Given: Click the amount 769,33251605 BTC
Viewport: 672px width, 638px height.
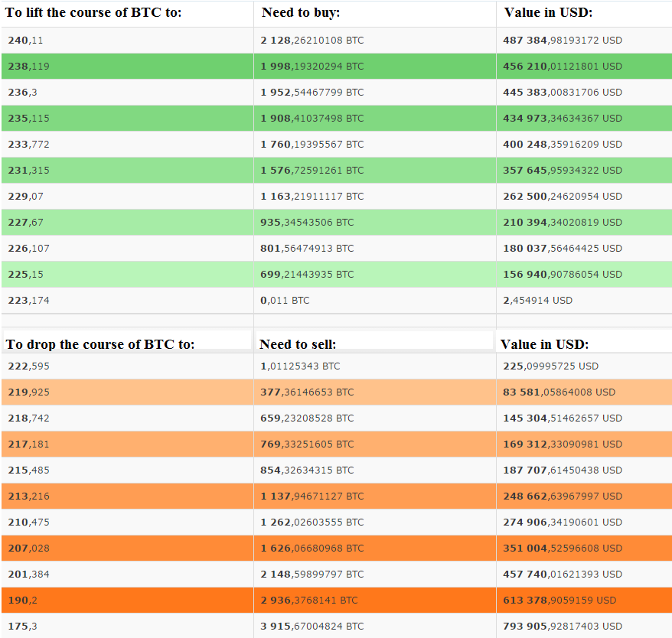Looking at the screenshot, I should (307, 444).
